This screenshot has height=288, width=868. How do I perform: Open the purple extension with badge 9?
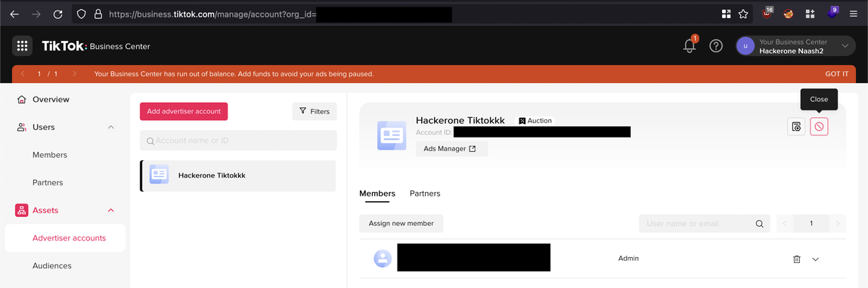(833, 13)
